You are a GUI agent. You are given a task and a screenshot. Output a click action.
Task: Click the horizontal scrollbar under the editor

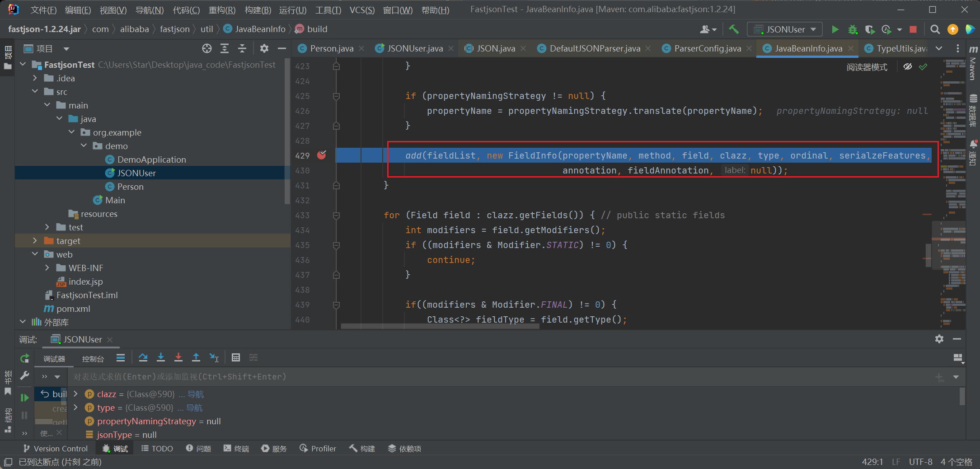pos(440,326)
